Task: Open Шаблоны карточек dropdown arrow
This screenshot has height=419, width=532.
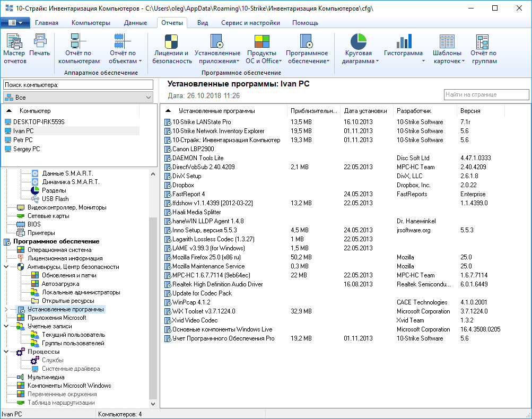Action: coord(463,61)
